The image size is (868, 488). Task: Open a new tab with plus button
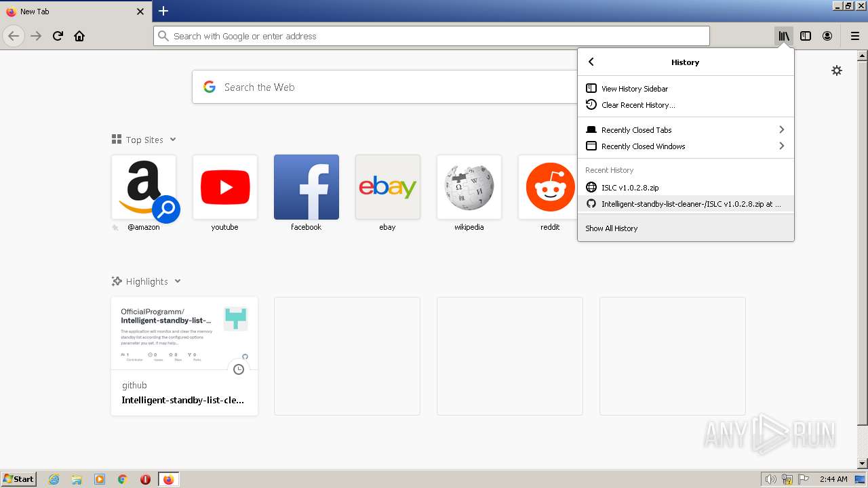point(163,11)
